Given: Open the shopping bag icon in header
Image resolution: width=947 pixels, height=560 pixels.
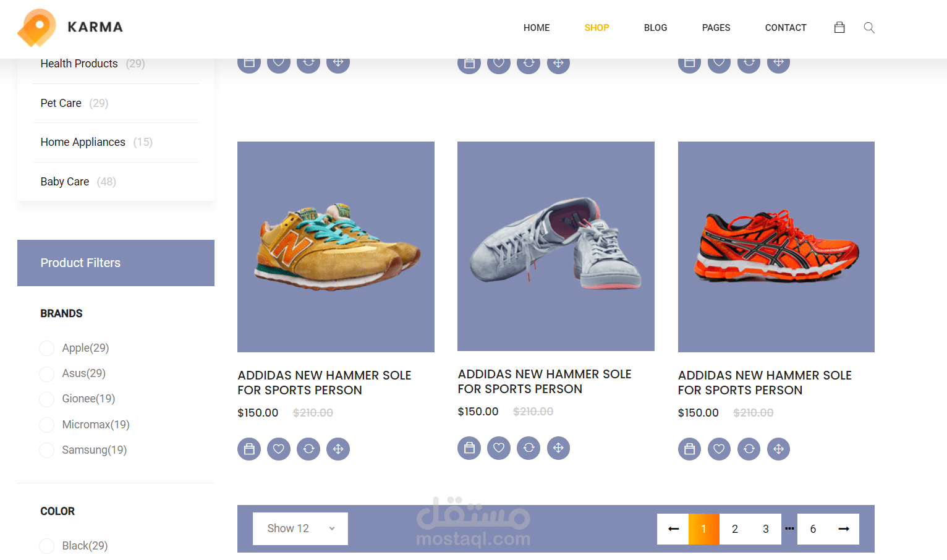Looking at the screenshot, I should pyautogui.click(x=839, y=27).
